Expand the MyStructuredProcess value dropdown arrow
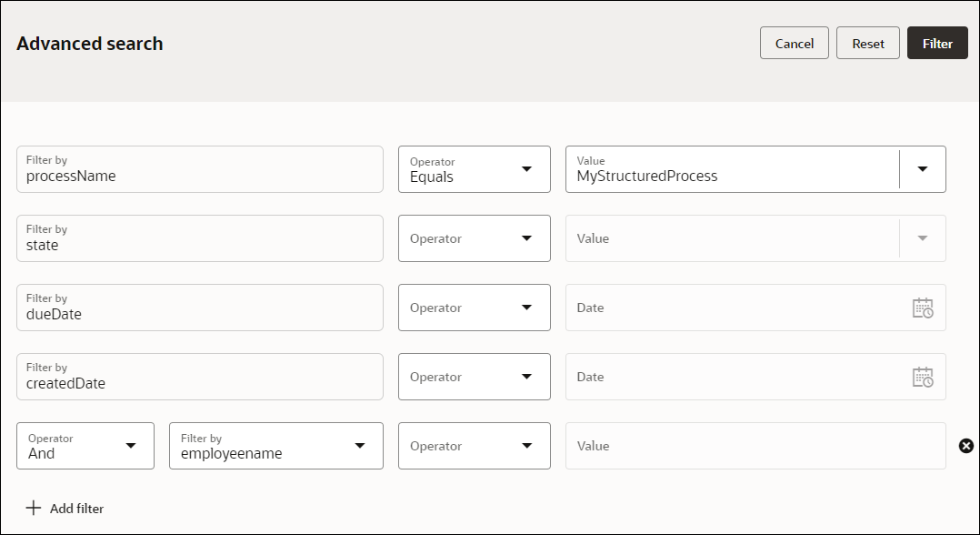The image size is (980, 535). tap(923, 169)
